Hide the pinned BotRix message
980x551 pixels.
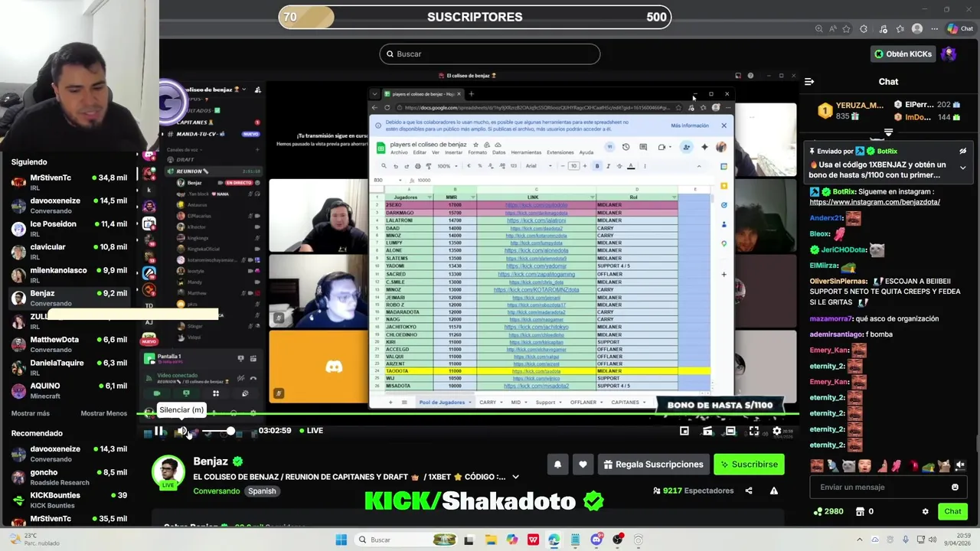pos(962,152)
